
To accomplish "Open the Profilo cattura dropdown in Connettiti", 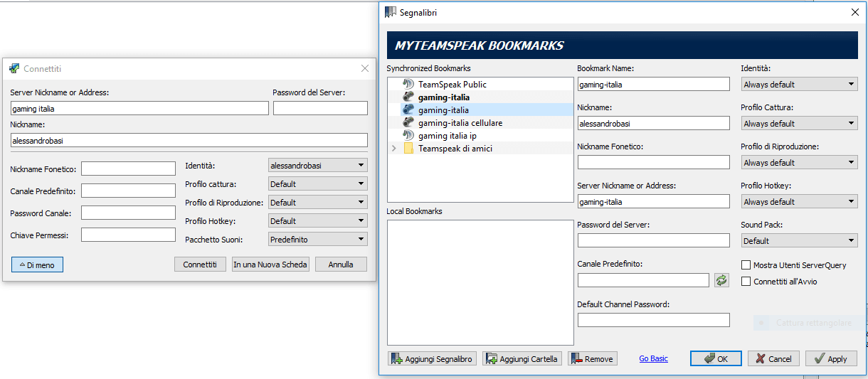I will pyautogui.click(x=318, y=183).
